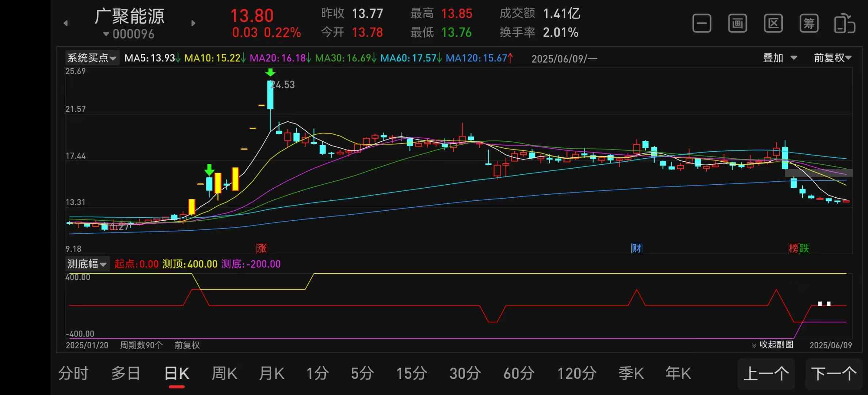Image resolution: width=868 pixels, height=395 pixels.
Task: Select the 季K quarterly tab
Action: [631, 373]
